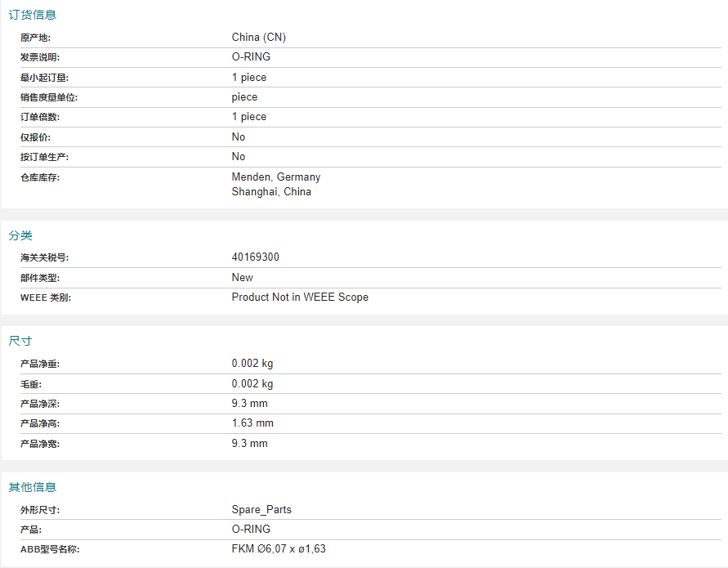Click the 尺寸 section heading
The image size is (728, 568).
(20, 341)
